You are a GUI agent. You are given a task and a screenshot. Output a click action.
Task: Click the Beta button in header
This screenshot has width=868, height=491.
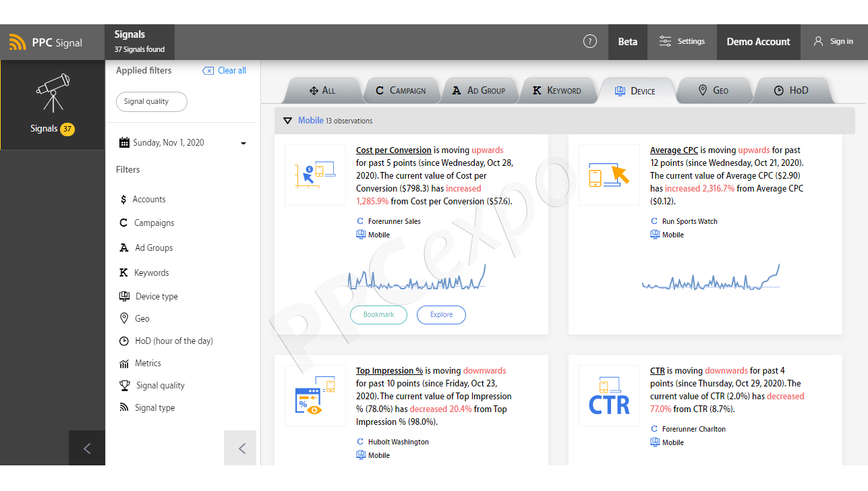(x=628, y=42)
